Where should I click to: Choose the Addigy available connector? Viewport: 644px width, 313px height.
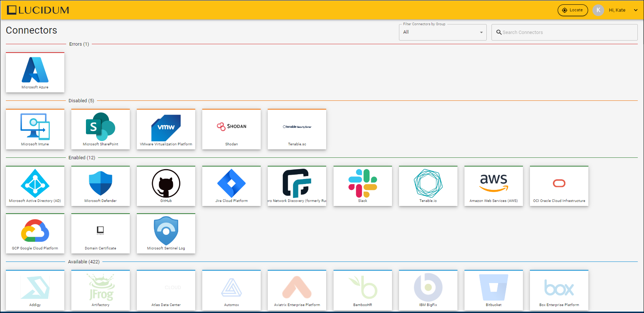click(x=35, y=290)
